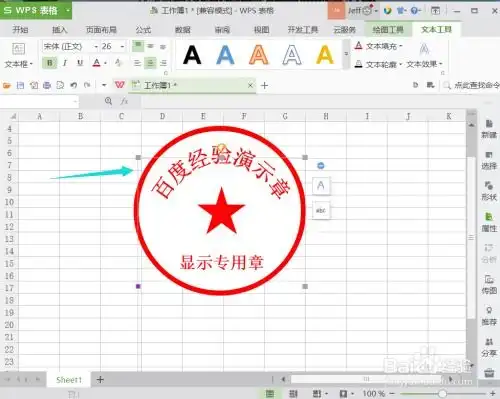This screenshot has height=399, width=500.
Task: Switch to 视图 tab
Action: (261, 30)
